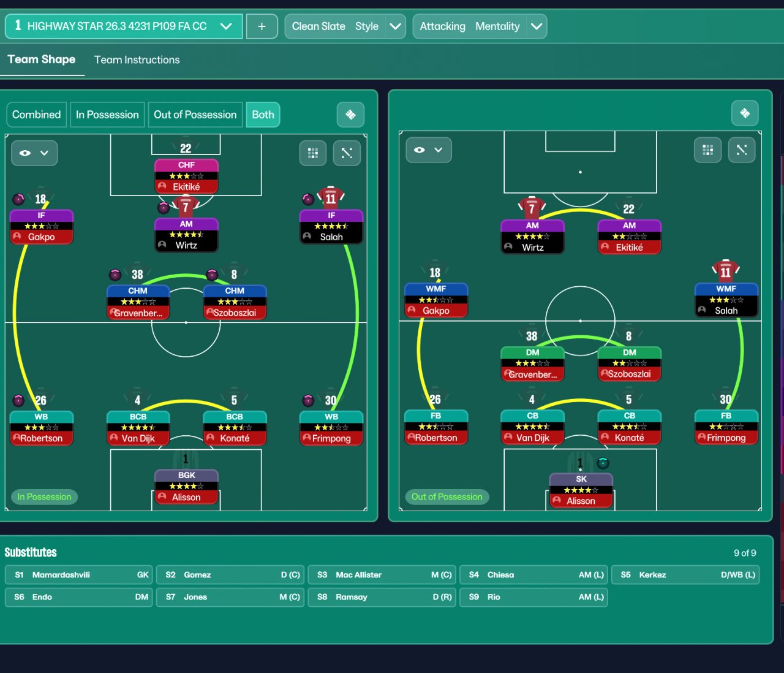Select Robertson's FB role card

tap(436, 427)
